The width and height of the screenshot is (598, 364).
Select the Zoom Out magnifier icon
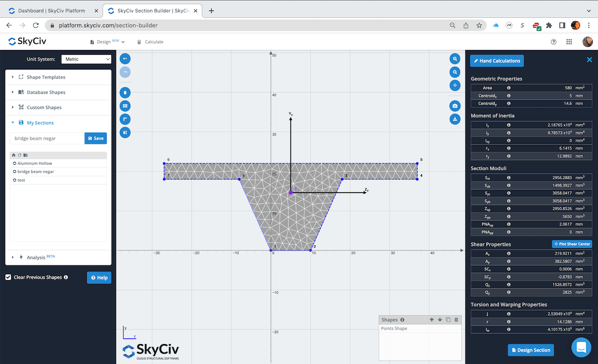pyautogui.click(x=455, y=72)
